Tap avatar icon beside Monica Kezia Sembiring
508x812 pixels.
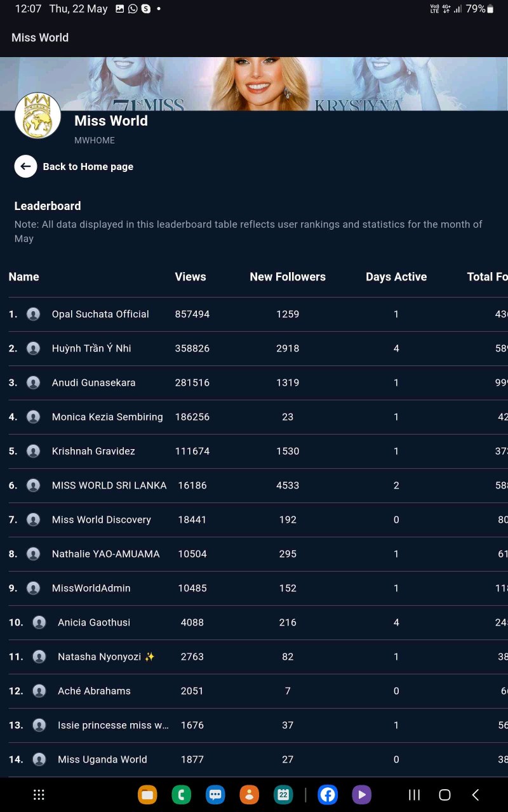coord(33,417)
